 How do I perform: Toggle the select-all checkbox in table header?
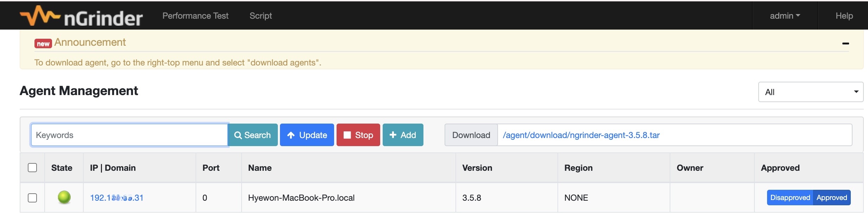(x=32, y=168)
